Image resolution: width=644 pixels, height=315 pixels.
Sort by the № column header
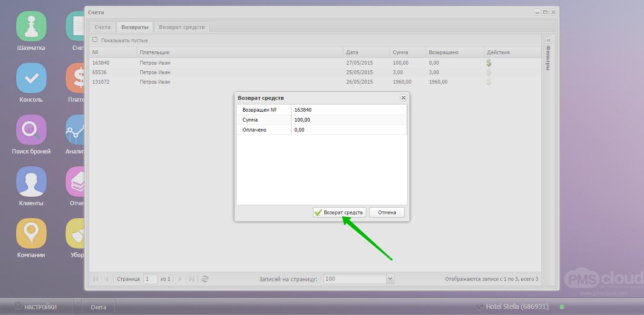pos(113,52)
